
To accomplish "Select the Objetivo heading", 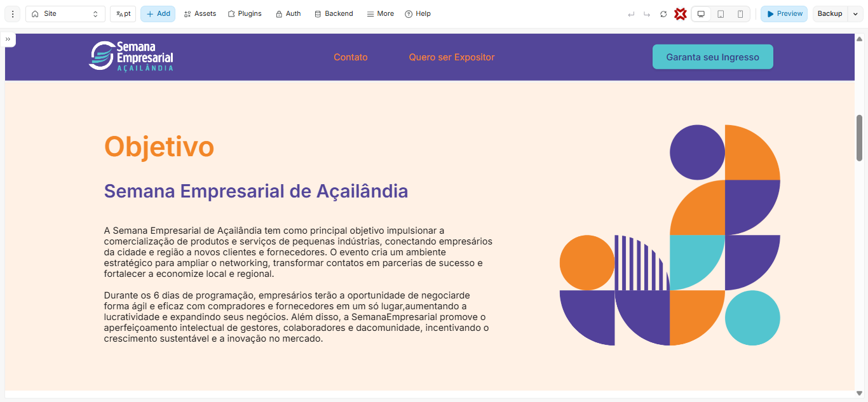I will (x=159, y=146).
